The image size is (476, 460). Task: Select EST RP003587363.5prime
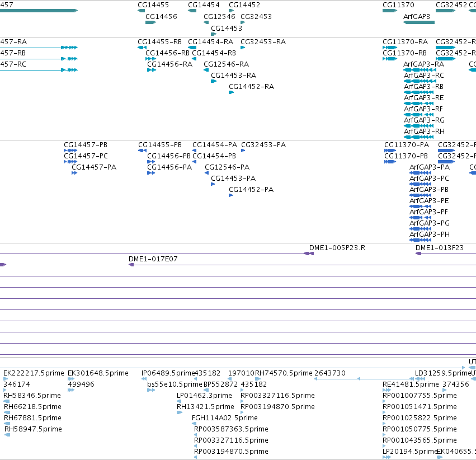click(x=232, y=429)
